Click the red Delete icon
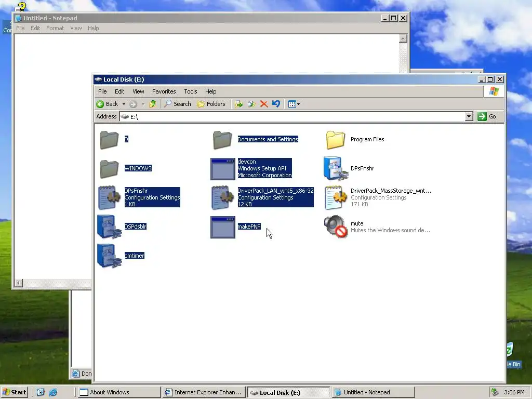 (x=263, y=104)
